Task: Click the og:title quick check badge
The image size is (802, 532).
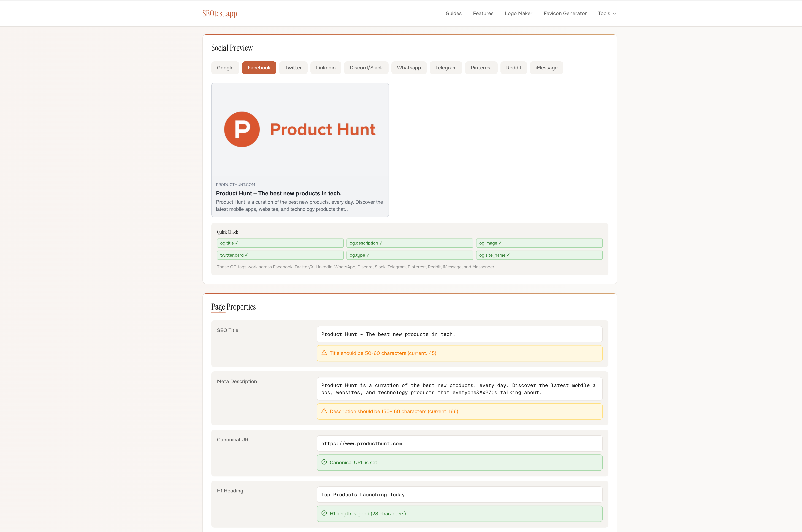Action: (x=280, y=243)
